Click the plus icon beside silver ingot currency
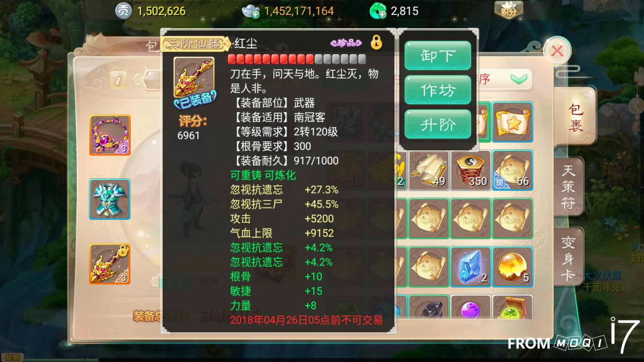The height and width of the screenshot is (362, 644). tap(256, 14)
